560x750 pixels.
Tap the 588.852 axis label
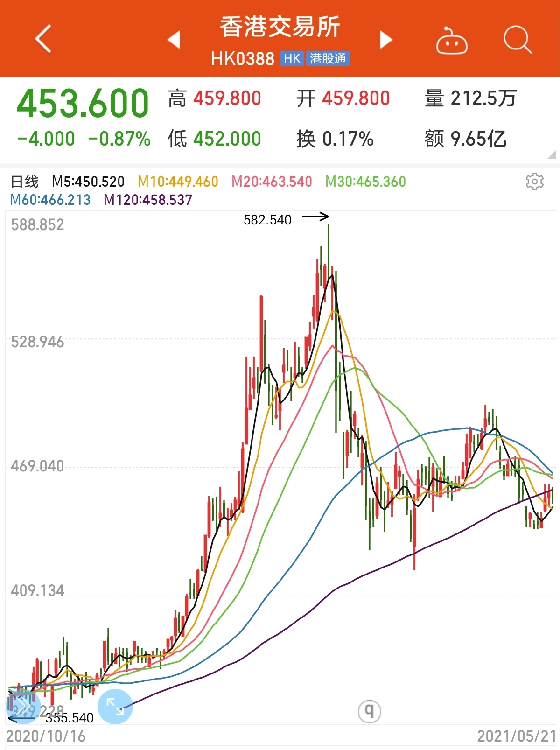pos(37,225)
